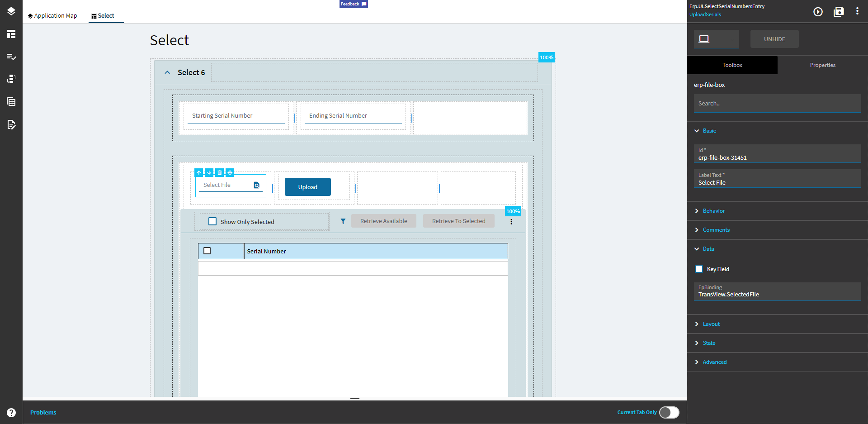Open the help question mark icon
Viewport: 868px width, 424px height.
click(x=11, y=412)
